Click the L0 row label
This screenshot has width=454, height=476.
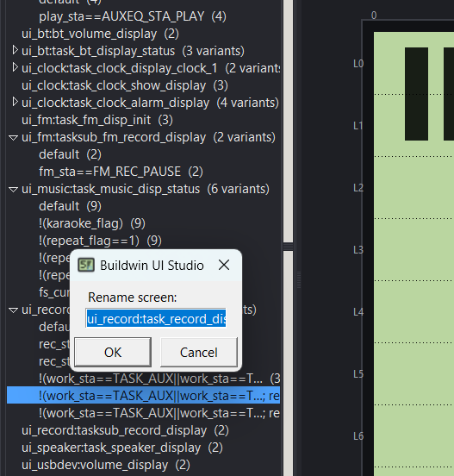click(358, 64)
